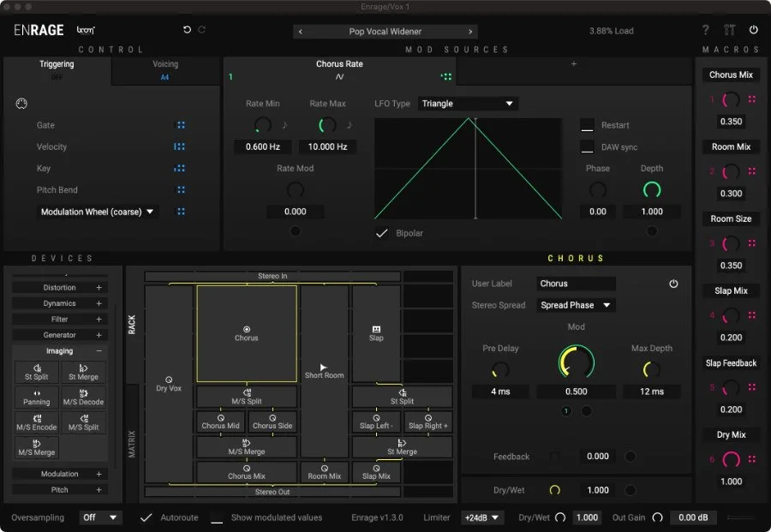Select the M/S Decode imaging device
The height and width of the screenshot is (532, 771).
84,398
